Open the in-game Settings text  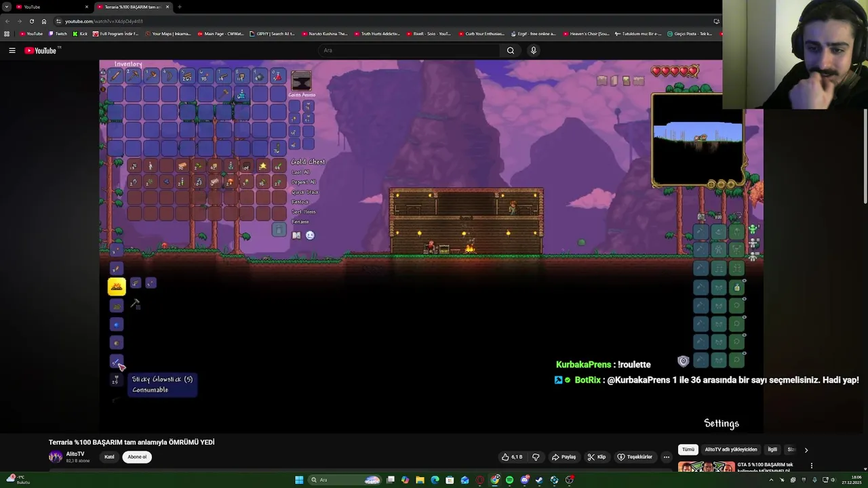pyautogui.click(x=722, y=424)
